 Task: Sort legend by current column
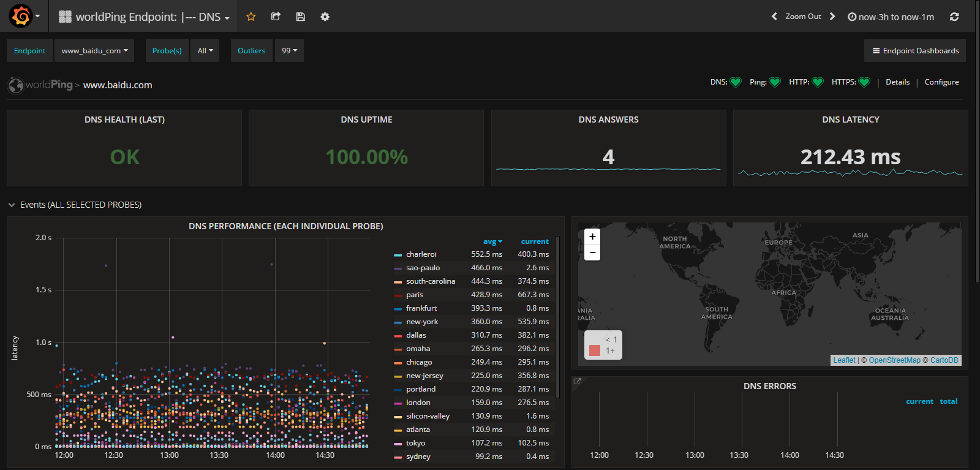[535, 241]
